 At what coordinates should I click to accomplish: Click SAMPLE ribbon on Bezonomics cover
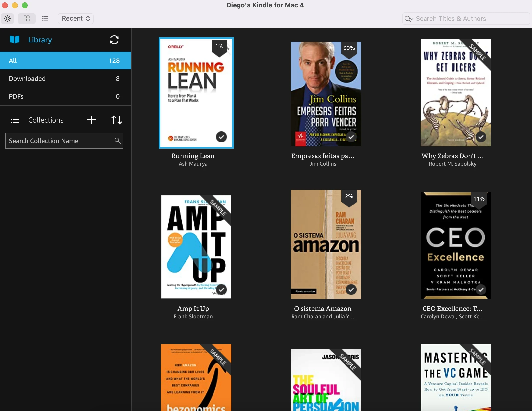(218, 357)
